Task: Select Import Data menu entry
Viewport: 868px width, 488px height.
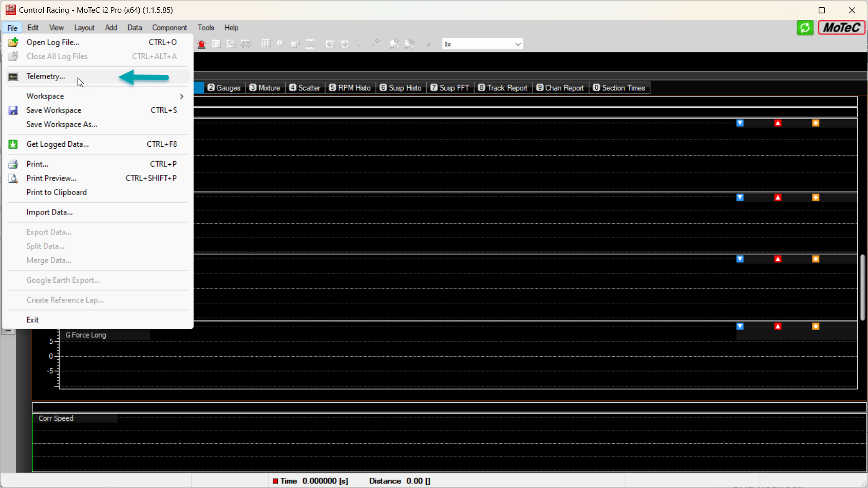Action: click(x=98, y=212)
